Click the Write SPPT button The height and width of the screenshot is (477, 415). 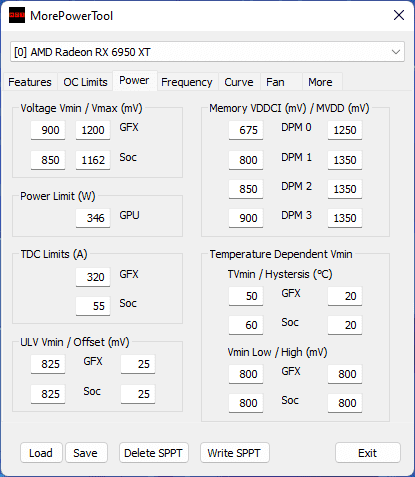pyautogui.click(x=234, y=453)
